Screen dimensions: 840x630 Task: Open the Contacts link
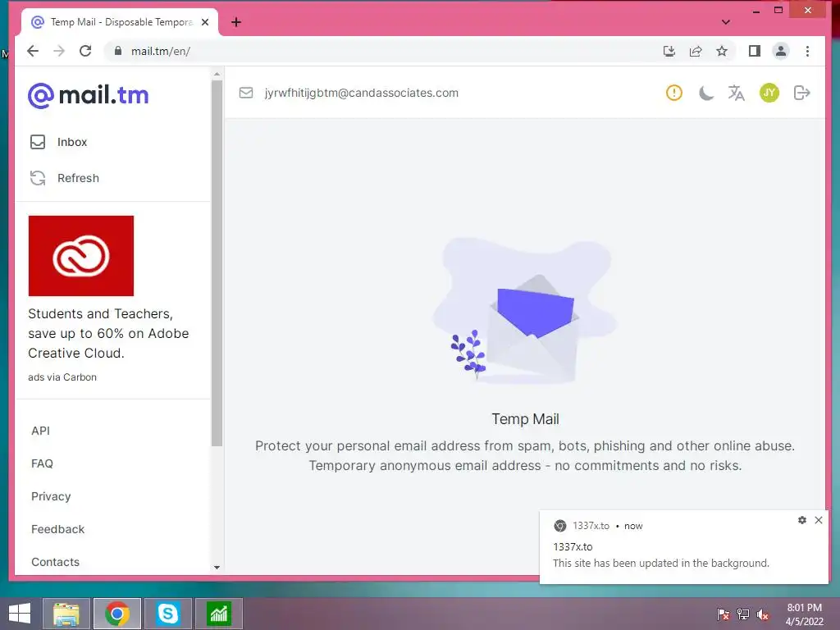tap(55, 562)
